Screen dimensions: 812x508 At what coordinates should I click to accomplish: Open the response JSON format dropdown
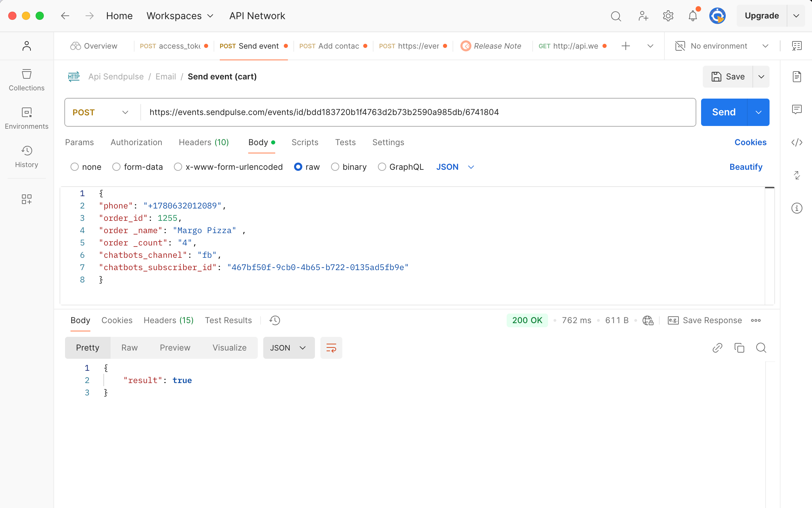pos(289,348)
